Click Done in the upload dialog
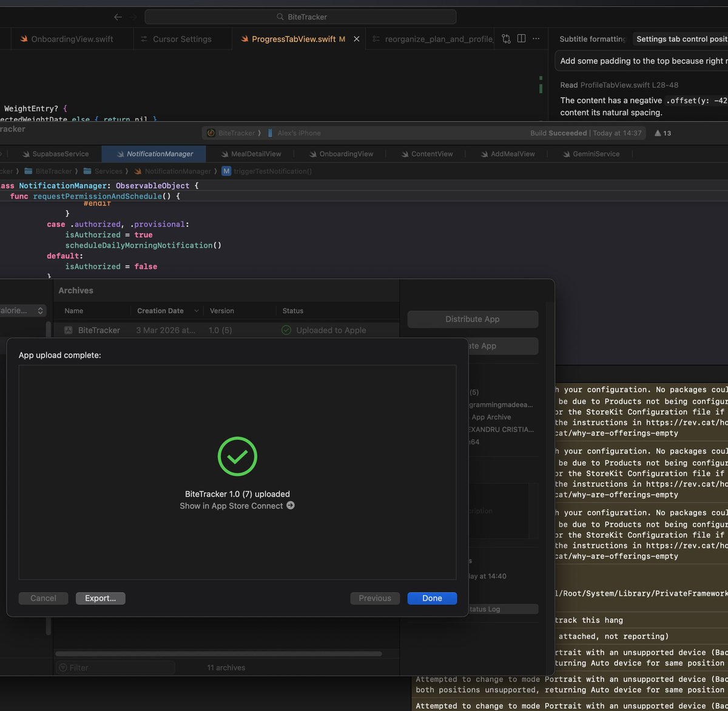728x711 pixels. (432, 598)
